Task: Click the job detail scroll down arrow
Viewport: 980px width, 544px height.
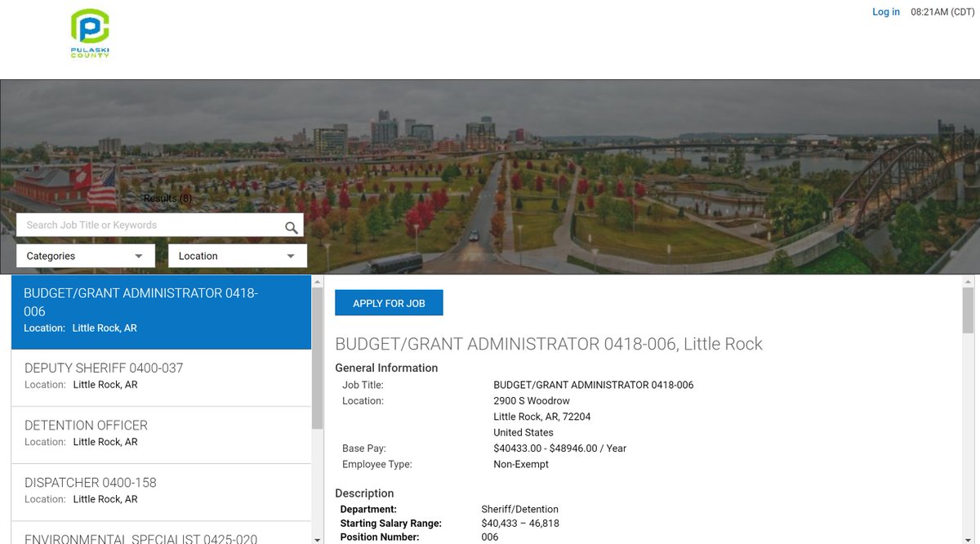Action: click(969, 539)
